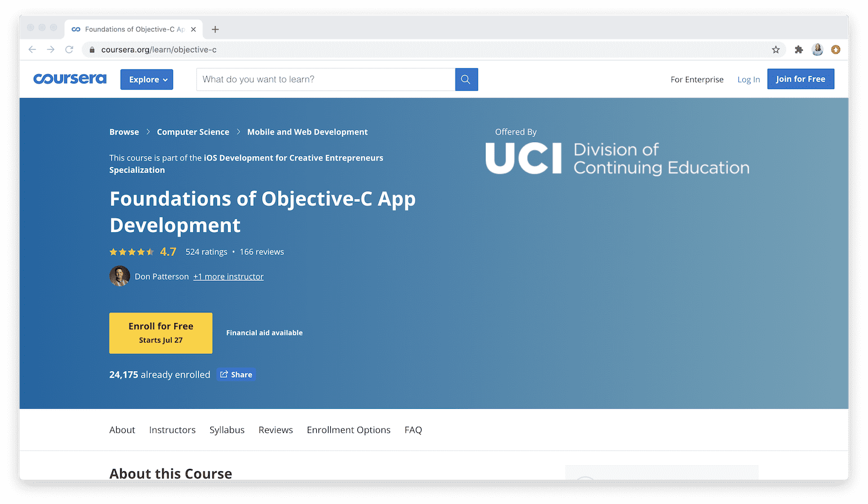868x504 pixels.
Task: Switch to the Reviews section
Action: 276,430
